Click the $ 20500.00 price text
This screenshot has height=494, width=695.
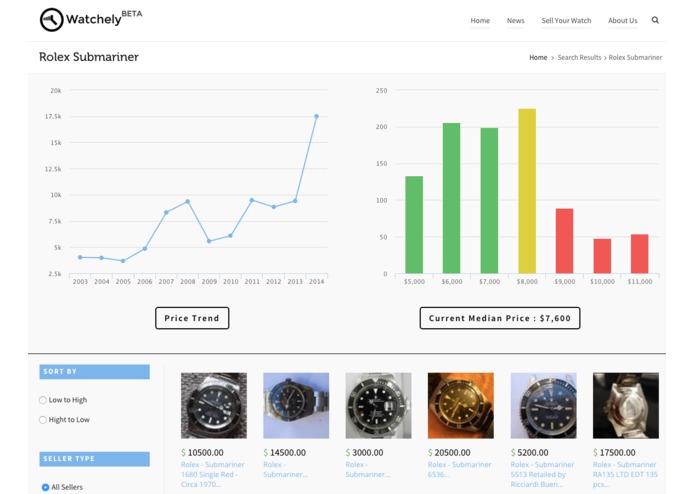[x=449, y=453]
